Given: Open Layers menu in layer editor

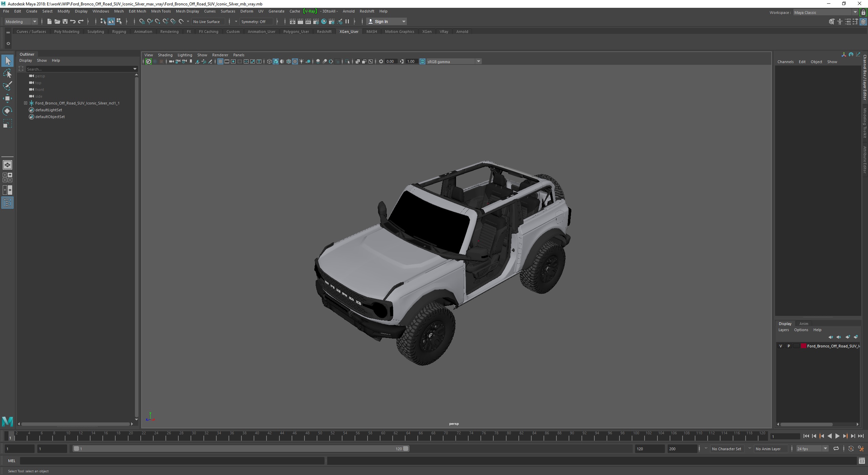Looking at the screenshot, I should click(783, 330).
